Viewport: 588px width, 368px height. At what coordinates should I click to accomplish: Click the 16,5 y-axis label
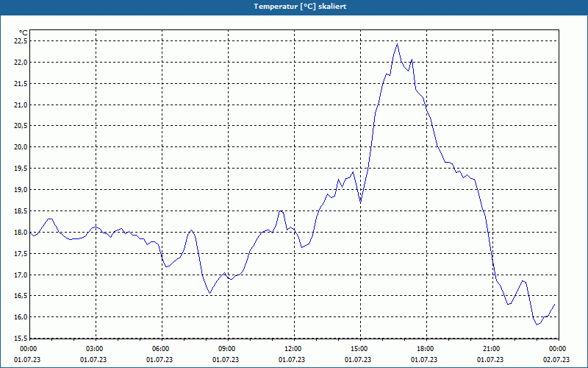point(21,296)
